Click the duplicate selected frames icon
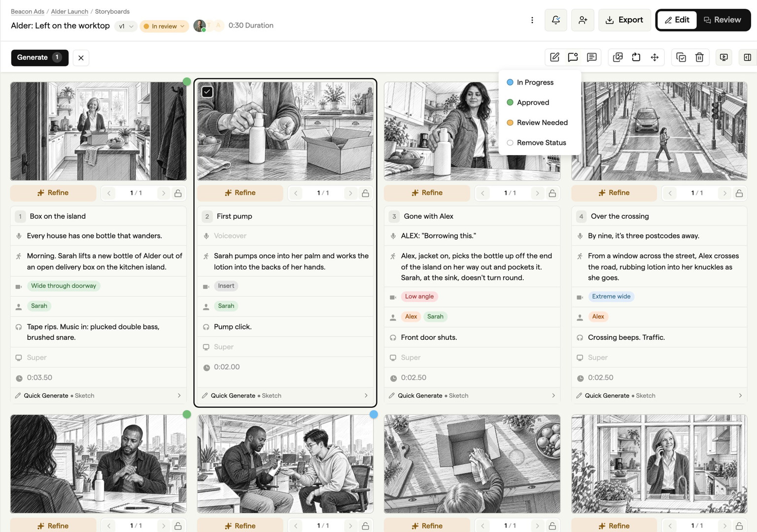This screenshot has height=532, width=757. point(681,58)
